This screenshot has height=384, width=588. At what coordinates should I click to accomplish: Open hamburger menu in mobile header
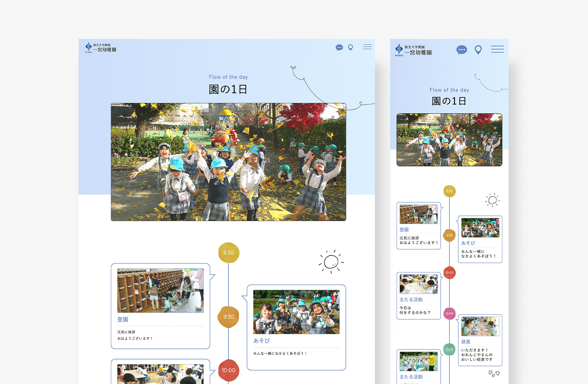[x=498, y=49]
